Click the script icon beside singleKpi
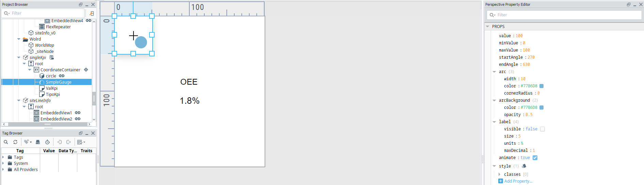This screenshot has width=644, height=185. pos(52,57)
